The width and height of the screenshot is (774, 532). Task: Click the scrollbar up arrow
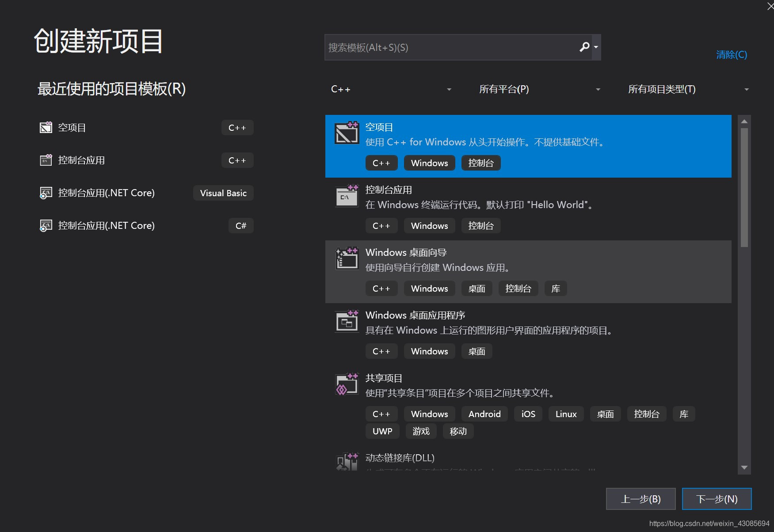tap(744, 121)
